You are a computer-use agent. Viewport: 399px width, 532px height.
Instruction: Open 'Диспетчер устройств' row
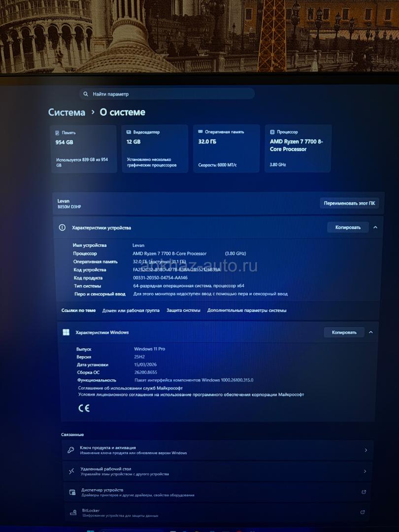point(217,492)
